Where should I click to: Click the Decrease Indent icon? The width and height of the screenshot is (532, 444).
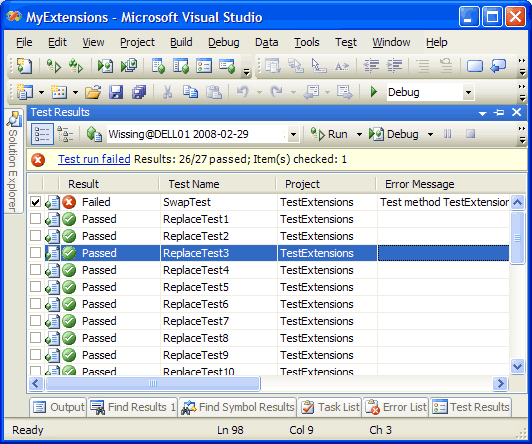click(371, 65)
